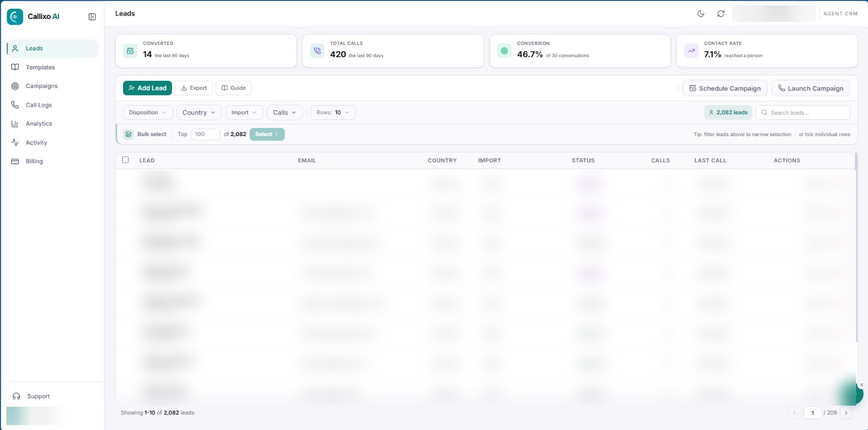Focus the Search leads field

tap(803, 112)
